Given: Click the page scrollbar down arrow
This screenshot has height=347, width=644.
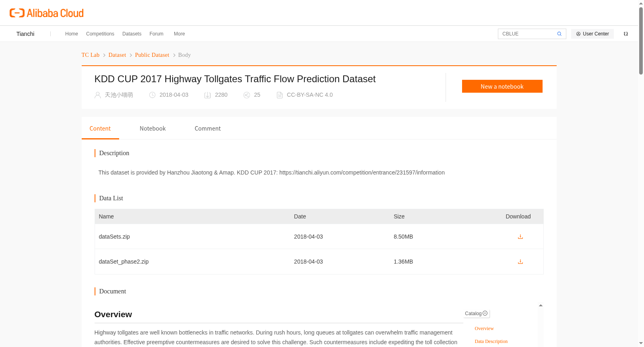Looking at the screenshot, I should point(641,343).
